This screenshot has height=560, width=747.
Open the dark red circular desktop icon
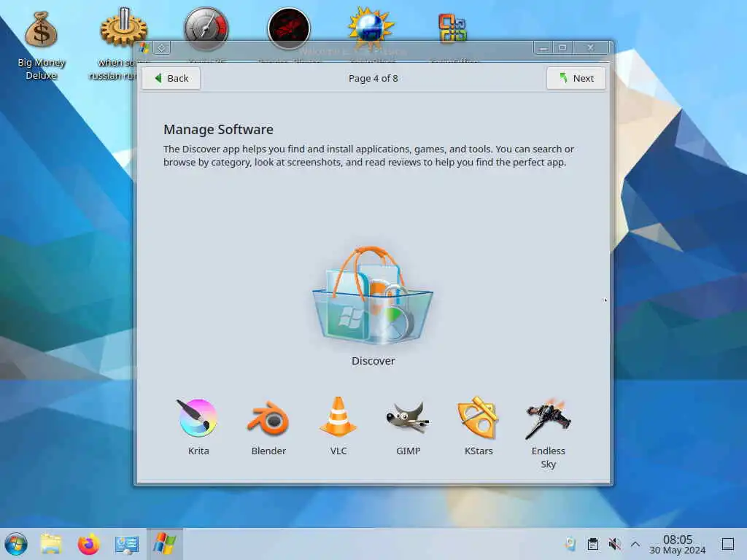click(289, 28)
